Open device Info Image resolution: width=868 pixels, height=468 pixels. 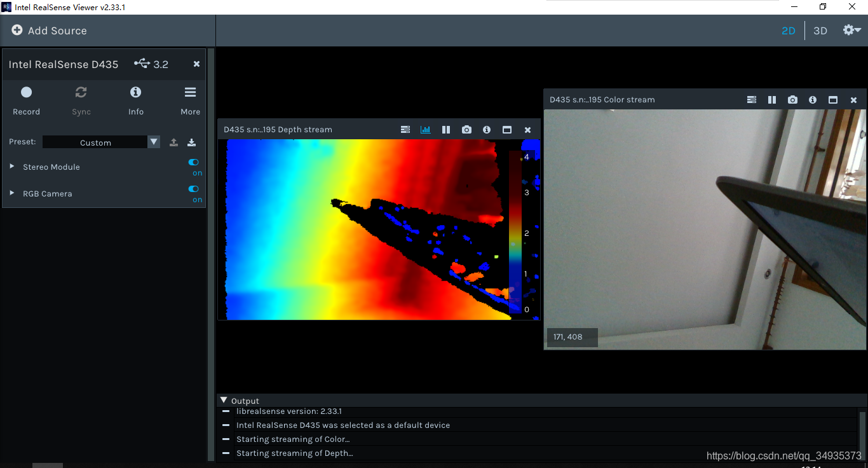[136, 100]
